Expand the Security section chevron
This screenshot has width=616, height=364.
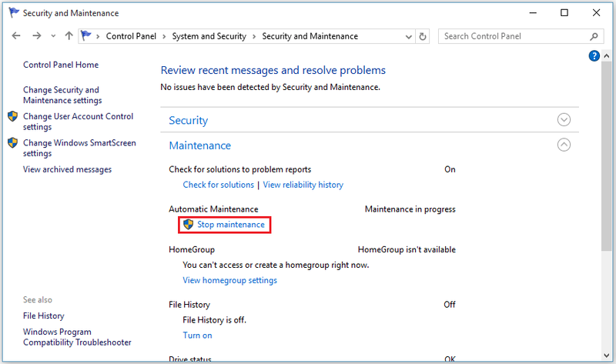coord(564,120)
